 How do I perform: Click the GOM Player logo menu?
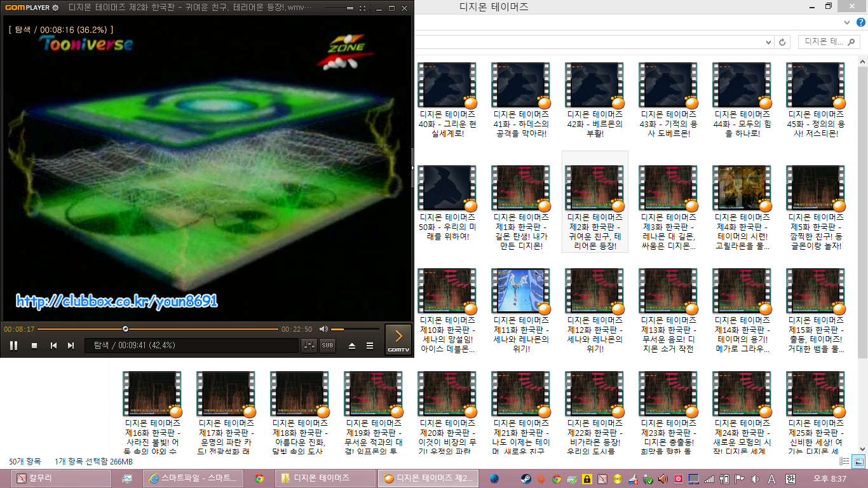click(26, 8)
